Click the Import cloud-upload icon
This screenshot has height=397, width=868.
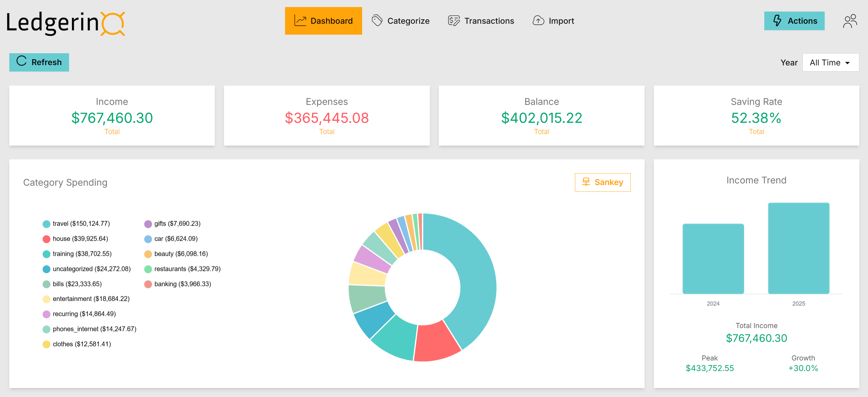click(538, 21)
